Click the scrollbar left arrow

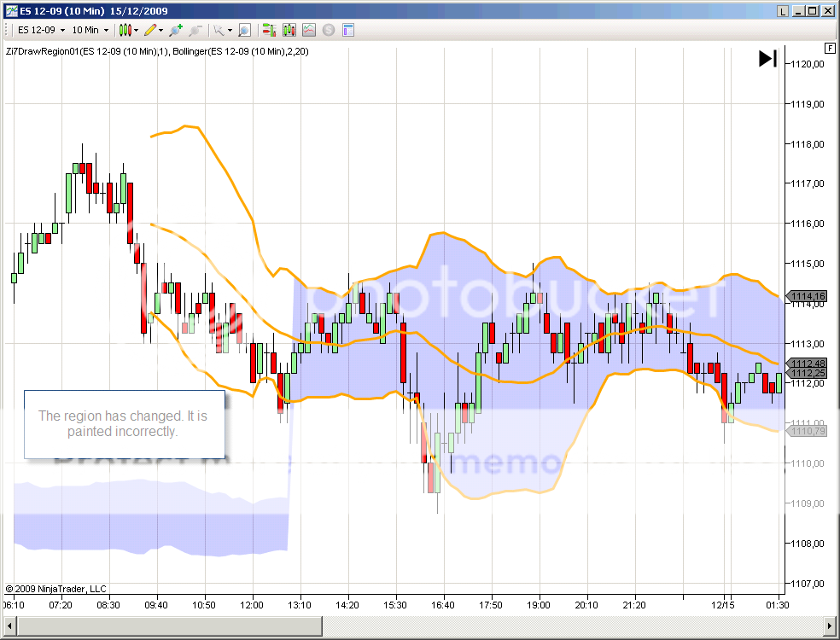click(x=9, y=625)
